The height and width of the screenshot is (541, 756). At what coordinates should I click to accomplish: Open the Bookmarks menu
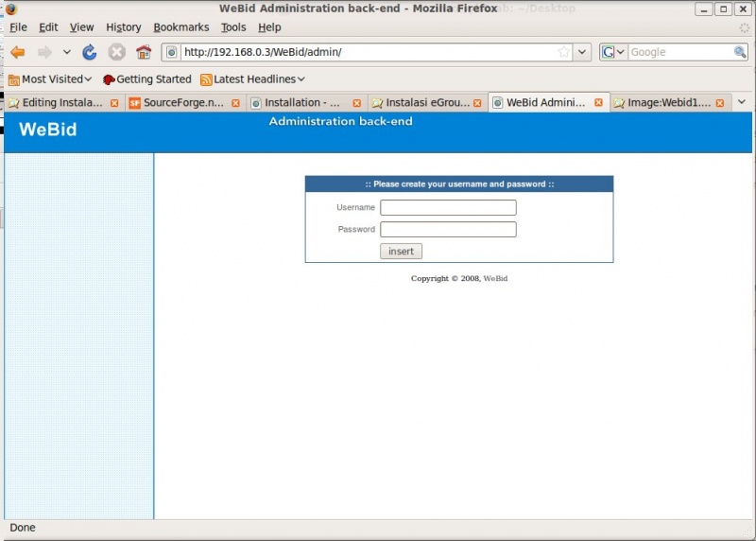(181, 27)
